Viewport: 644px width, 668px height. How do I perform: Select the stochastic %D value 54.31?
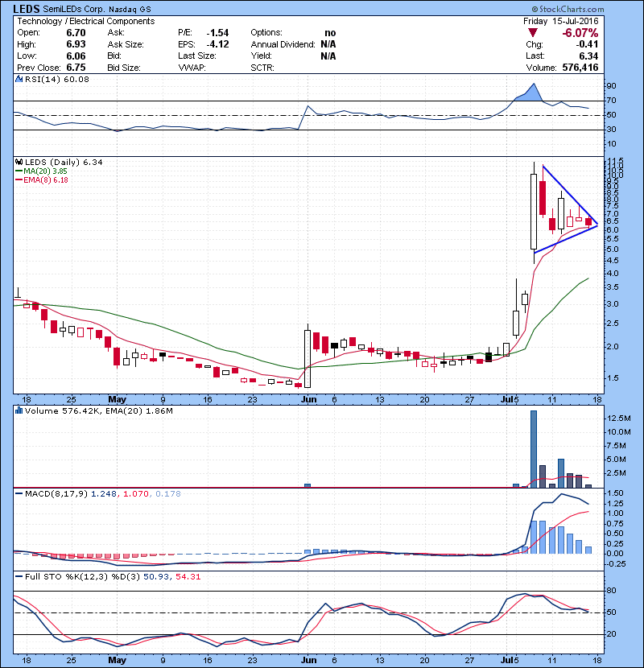[188, 577]
